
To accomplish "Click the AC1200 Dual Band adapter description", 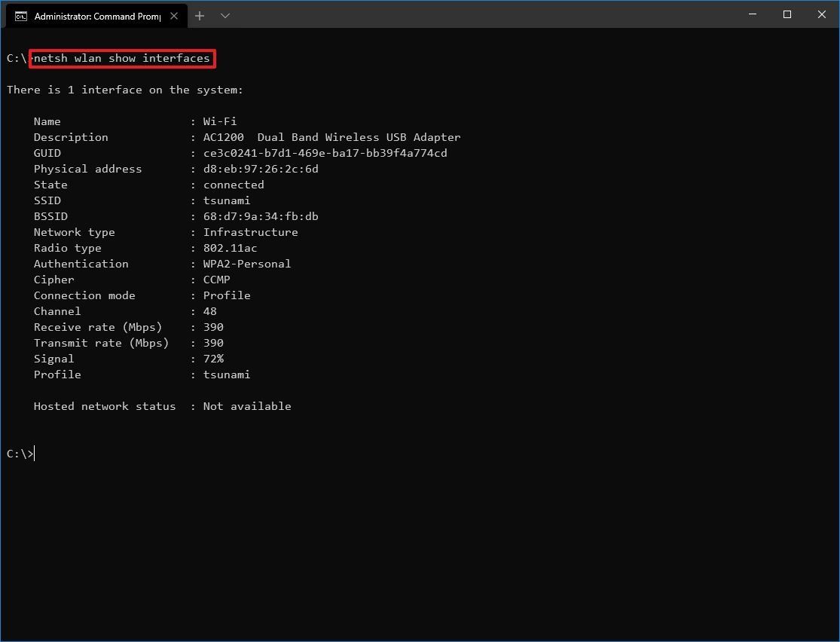I will click(x=331, y=137).
